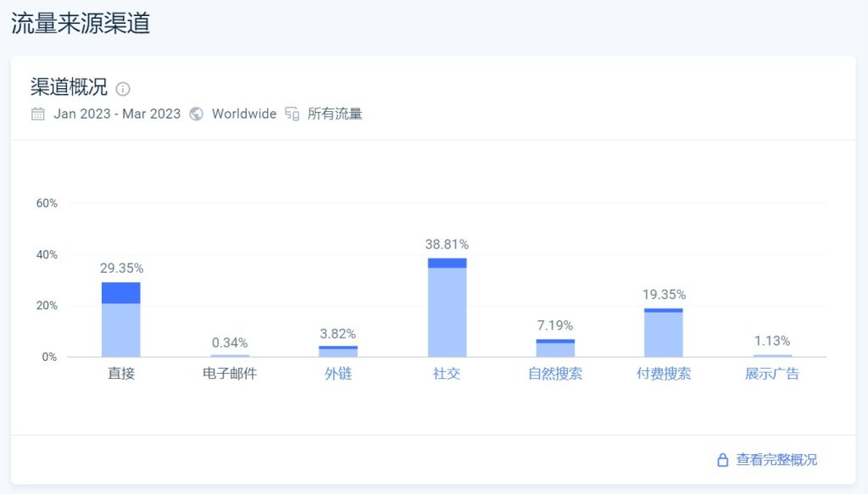Click the 所有流量 traffic filter label
The width and height of the screenshot is (868, 494).
334,114
